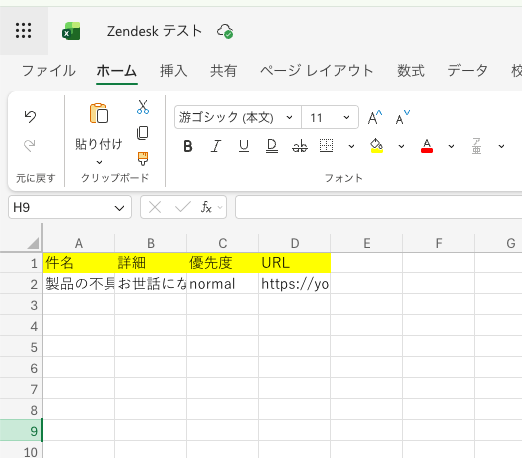Toggle strikethrough formatting
Image resolution: width=522 pixels, height=458 pixels.
click(x=300, y=146)
